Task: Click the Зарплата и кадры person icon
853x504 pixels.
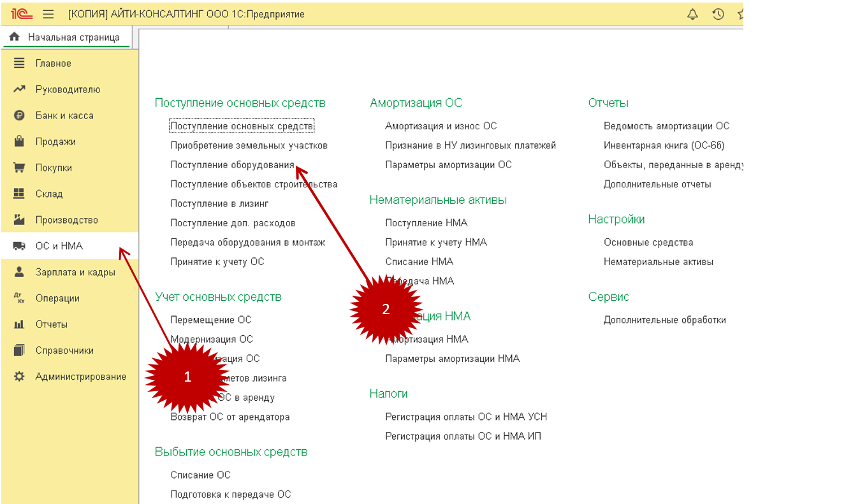Action: coord(19,272)
